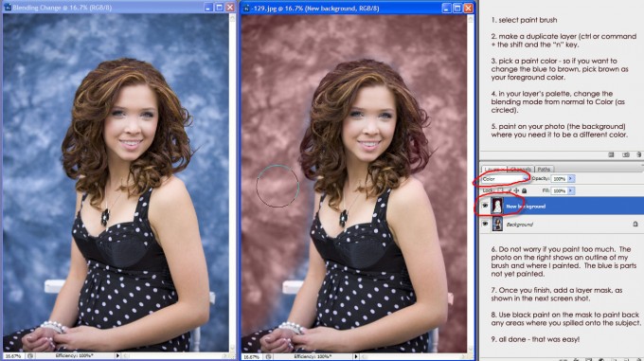Click the Opacity 100% value field
This screenshot has height=361, width=644.
559,179
